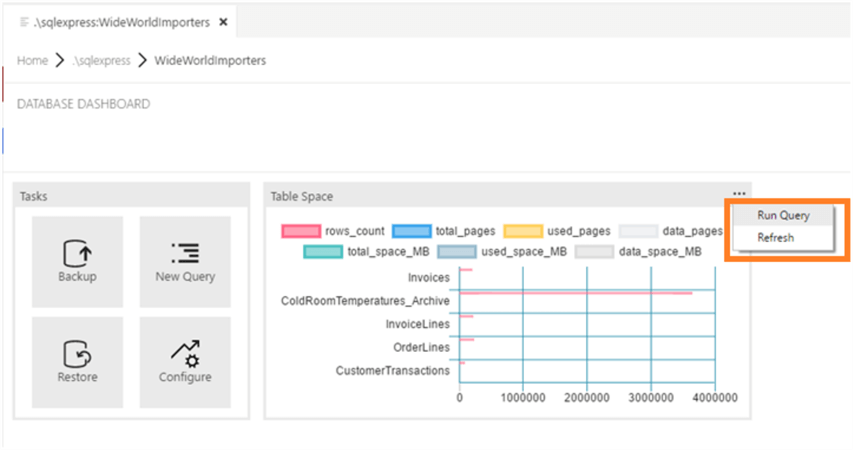The image size is (853, 450).
Task: Toggle total_pages legend series
Action: click(412, 231)
